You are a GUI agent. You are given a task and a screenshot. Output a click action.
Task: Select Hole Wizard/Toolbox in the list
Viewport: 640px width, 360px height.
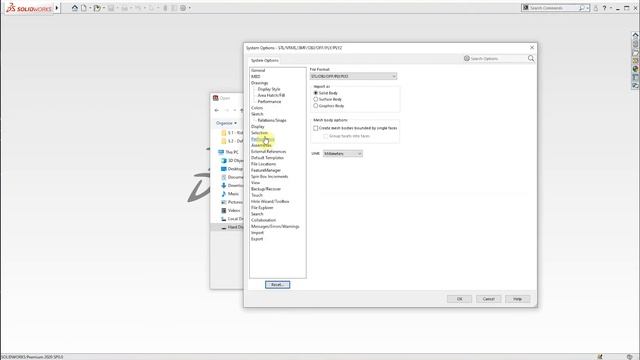point(270,202)
